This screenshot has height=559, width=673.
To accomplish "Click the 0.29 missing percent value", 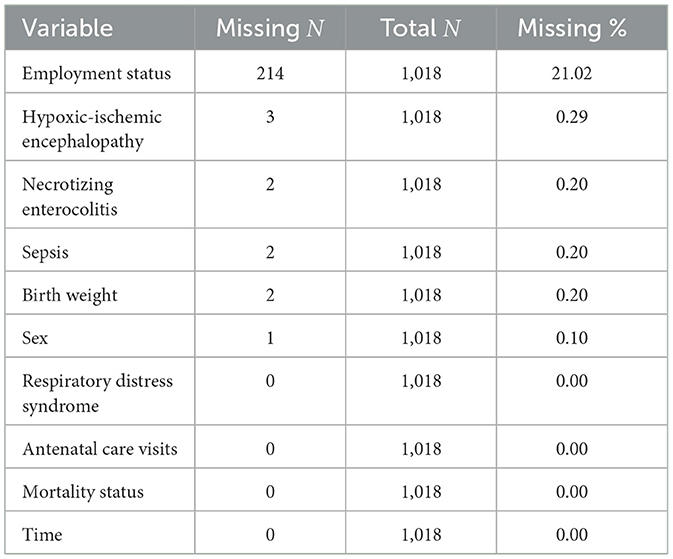I will 572,117.
